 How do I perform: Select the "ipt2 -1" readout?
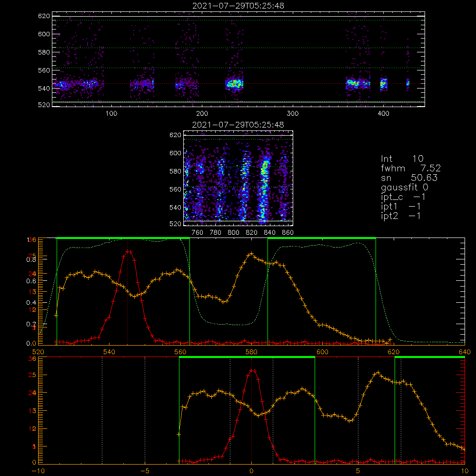click(401, 216)
